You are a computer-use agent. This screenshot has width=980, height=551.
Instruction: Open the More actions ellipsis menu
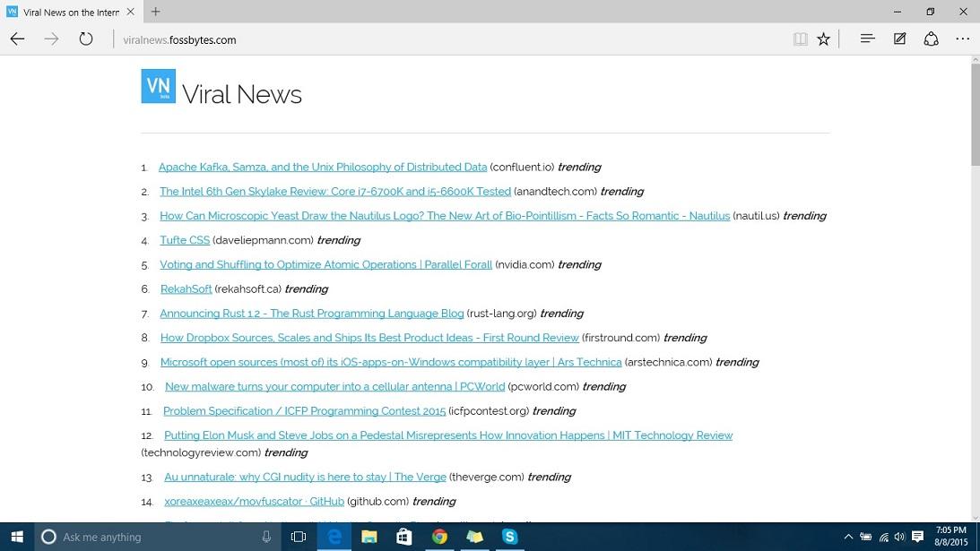[x=962, y=39]
